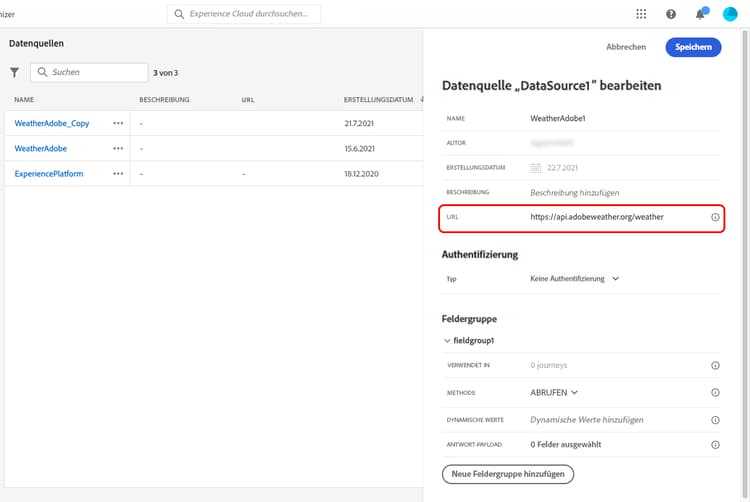The width and height of the screenshot is (750, 502).
Task: Collapse the fieldgroup1 section
Action: tap(447, 340)
